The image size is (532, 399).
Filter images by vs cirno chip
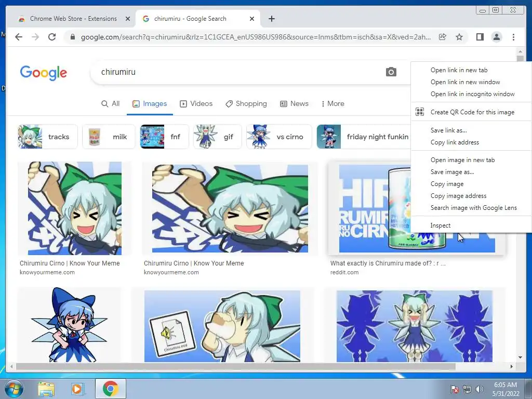point(279,137)
